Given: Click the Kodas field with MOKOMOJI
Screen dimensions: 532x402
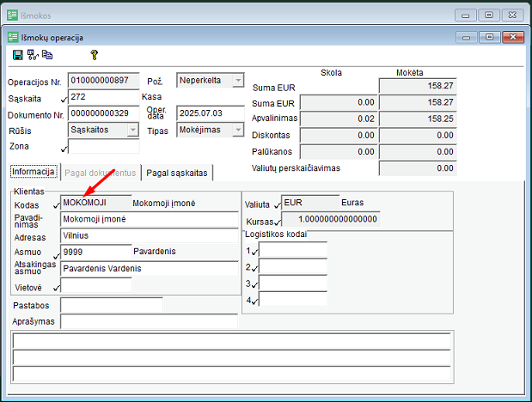Looking at the screenshot, I should (96, 203).
